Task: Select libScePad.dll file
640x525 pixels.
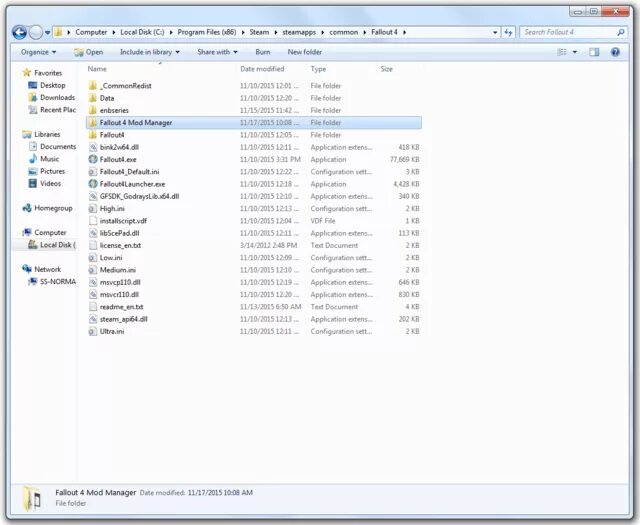Action: coord(254,233)
